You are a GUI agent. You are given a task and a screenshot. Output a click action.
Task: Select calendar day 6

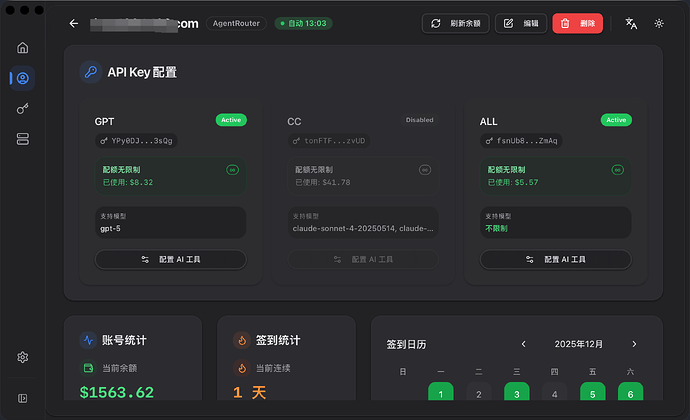click(x=631, y=391)
